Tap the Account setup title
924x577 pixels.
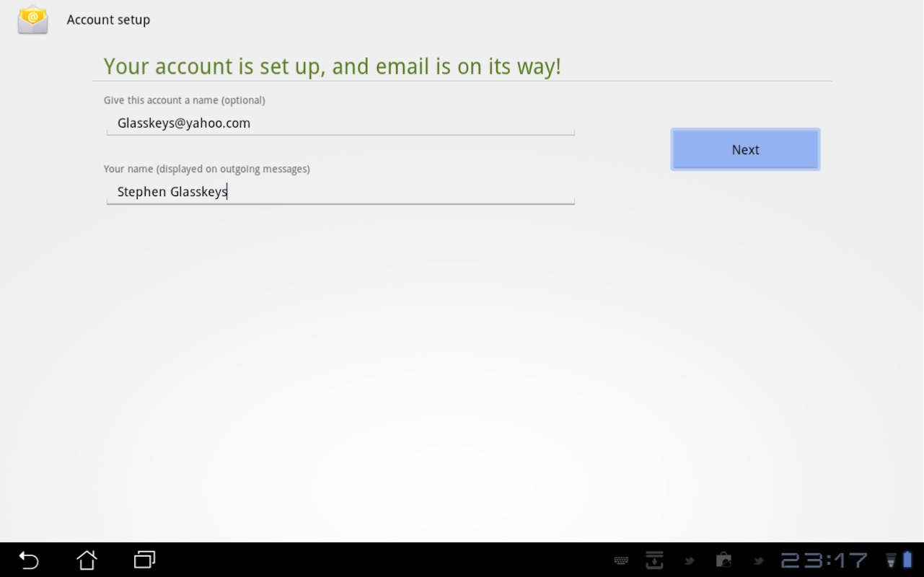tap(108, 19)
